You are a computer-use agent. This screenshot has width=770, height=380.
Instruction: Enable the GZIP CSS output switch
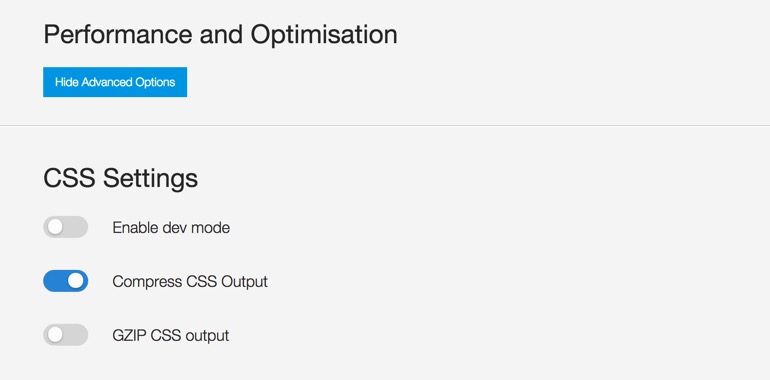[66, 335]
